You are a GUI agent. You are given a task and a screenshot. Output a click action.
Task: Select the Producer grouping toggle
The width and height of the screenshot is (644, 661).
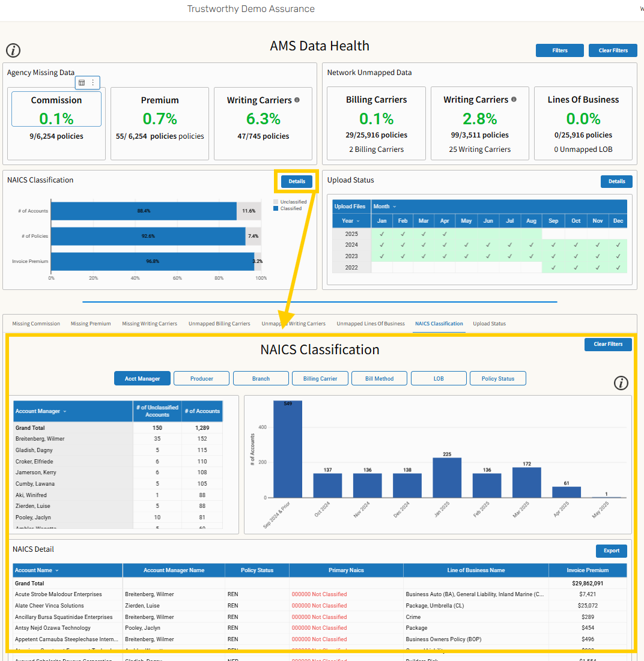pyautogui.click(x=202, y=379)
